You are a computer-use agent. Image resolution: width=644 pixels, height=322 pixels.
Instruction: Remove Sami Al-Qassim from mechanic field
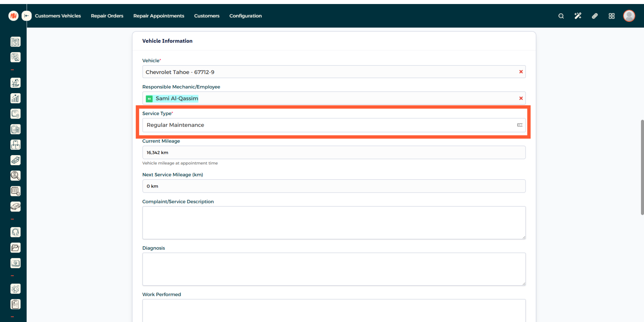coord(521,98)
